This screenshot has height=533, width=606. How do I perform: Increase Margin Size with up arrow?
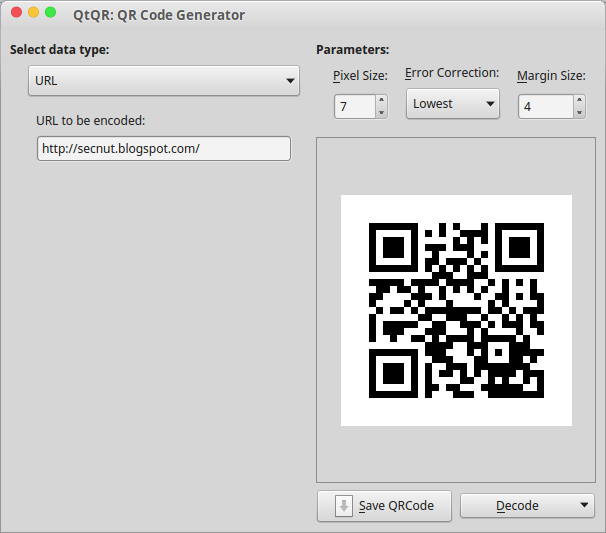coord(579,100)
